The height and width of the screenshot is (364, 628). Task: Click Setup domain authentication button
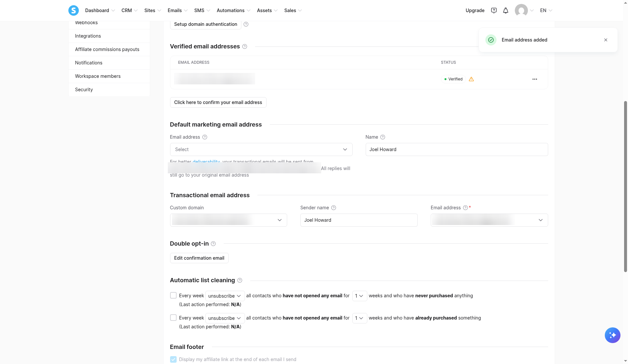(x=205, y=24)
